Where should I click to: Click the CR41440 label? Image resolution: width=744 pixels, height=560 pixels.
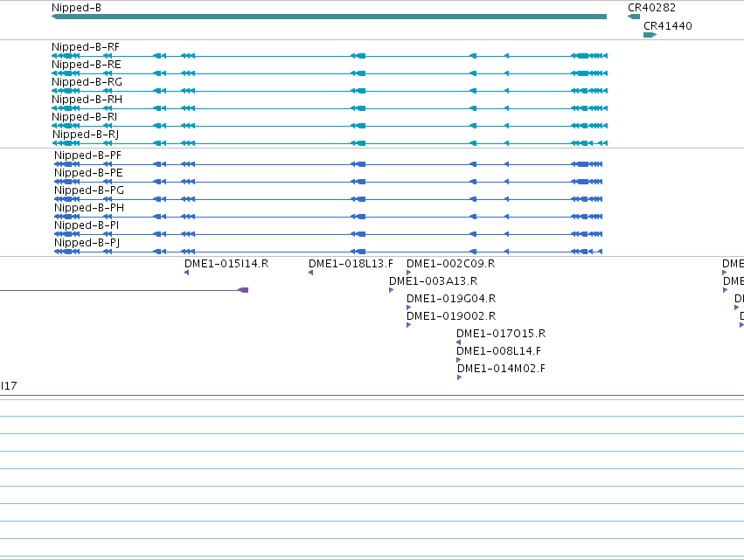(x=668, y=25)
